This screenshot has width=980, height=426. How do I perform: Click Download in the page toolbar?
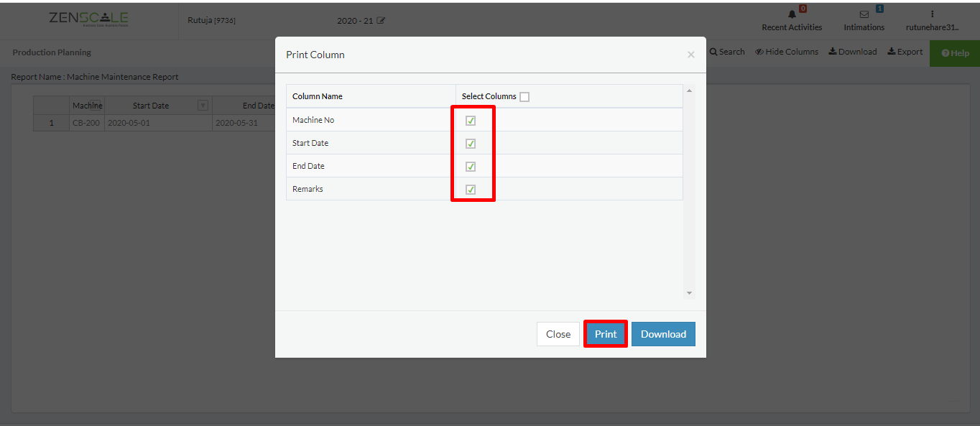(853, 52)
